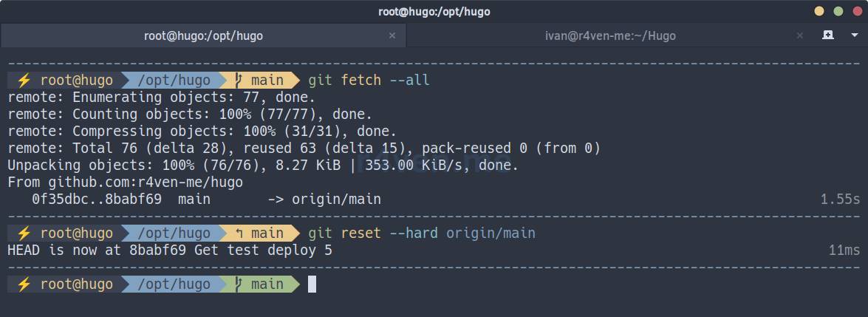Viewport: 868px width, 317px height.
Task: Minimize the terminal with the yellow button
Action: 819,11
